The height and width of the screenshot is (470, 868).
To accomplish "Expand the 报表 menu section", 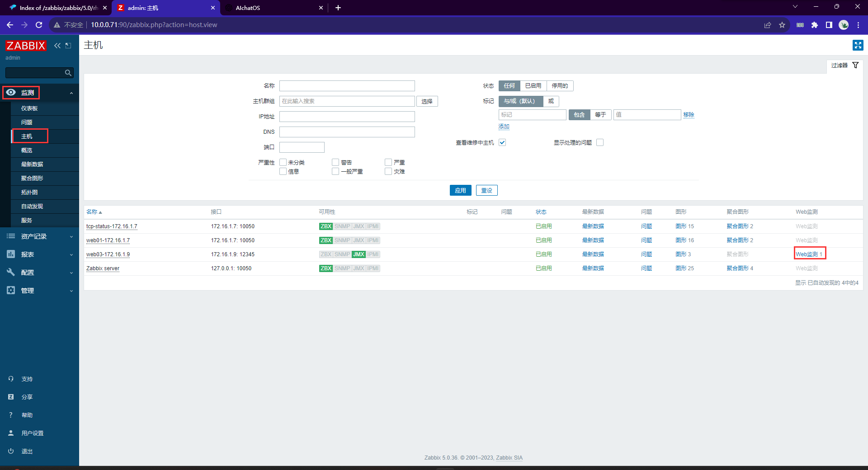I will coord(71,255).
